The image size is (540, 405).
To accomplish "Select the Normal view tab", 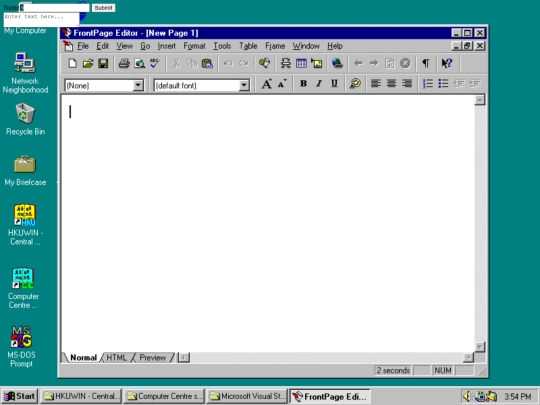I will 83,357.
